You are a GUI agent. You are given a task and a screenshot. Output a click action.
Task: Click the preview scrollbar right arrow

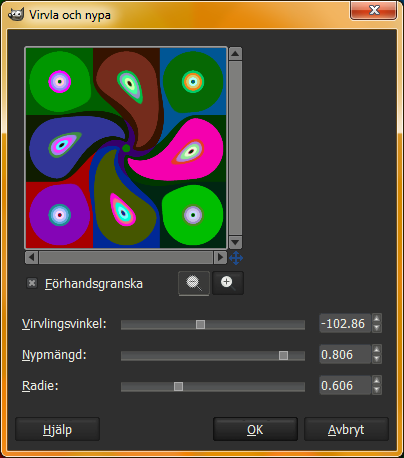(220, 257)
